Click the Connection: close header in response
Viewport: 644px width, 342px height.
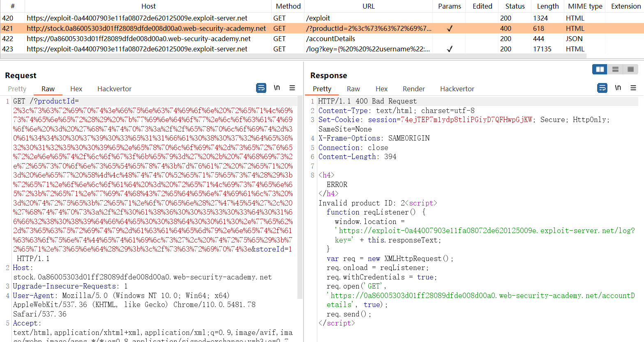[x=353, y=148]
